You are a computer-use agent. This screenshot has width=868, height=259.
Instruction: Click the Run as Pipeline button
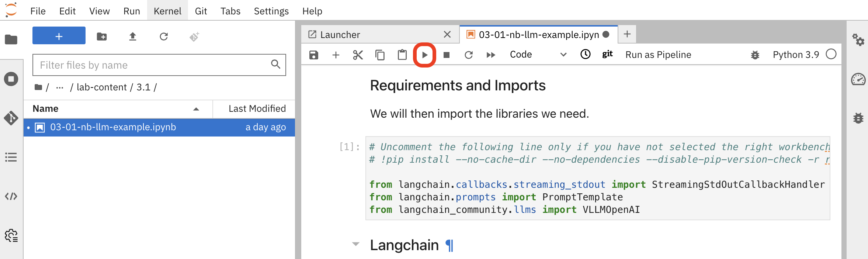click(x=658, y=55)
